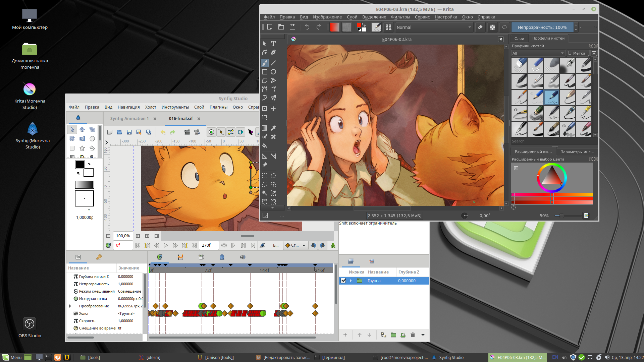Click Krita's zoom slider in the status bar
The height and width of the screenshot is (362, 644).
pos(568,216)
